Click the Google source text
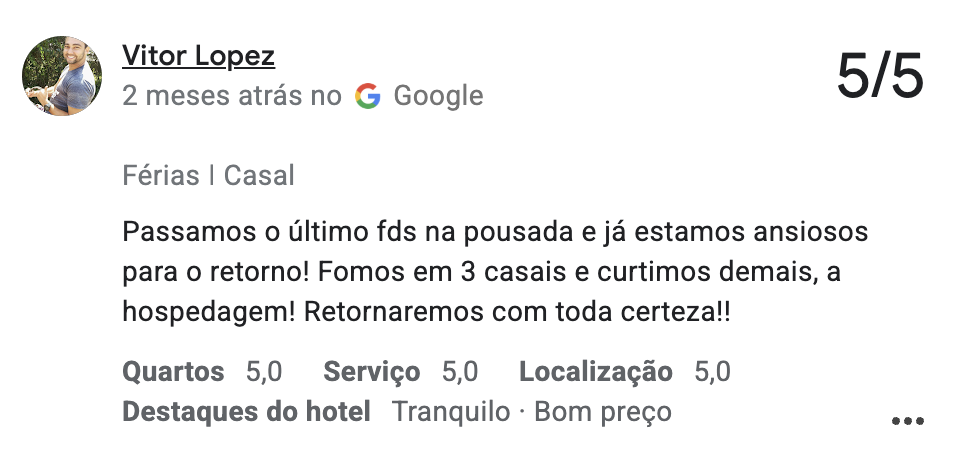Screen dimensions: 970x466 coord(438,96)
